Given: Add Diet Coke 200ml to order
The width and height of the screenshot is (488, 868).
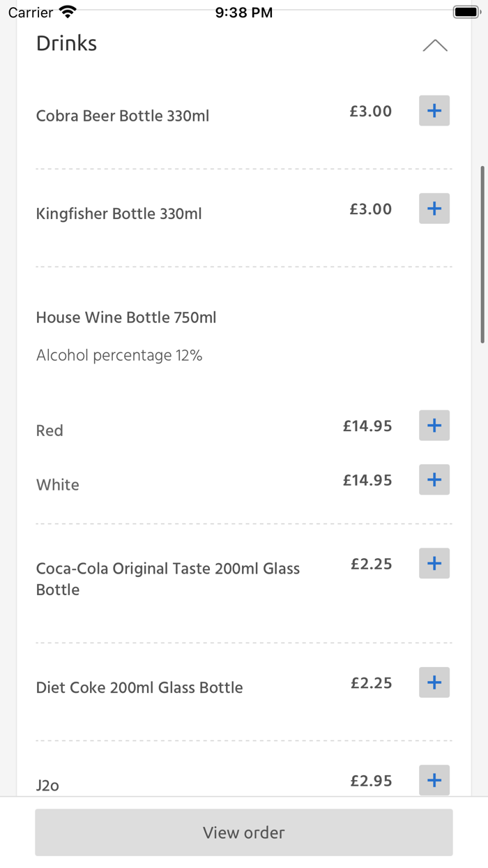Looking at the screenshot, I should tap(434, 682).
